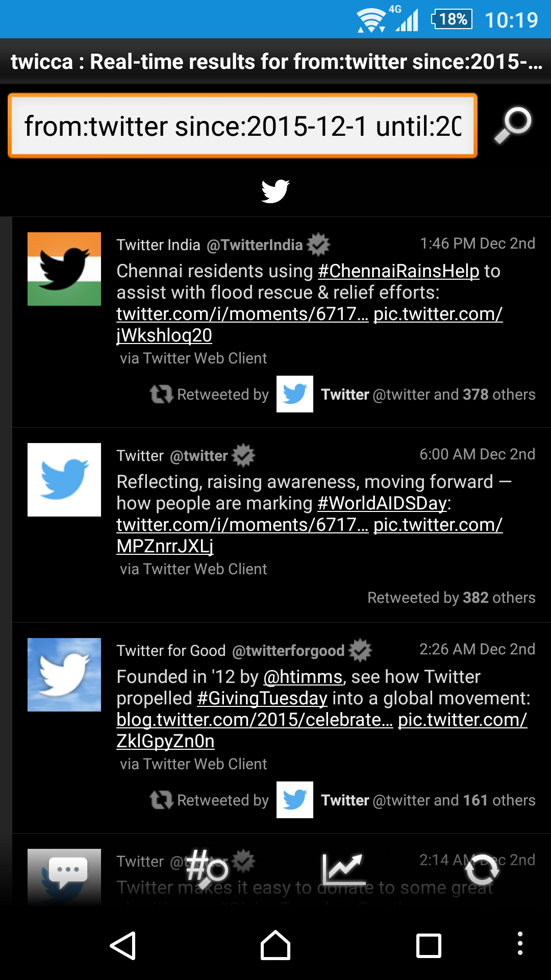Open the @htimms mention link
The height and width of the screenshot is (980, 551).
tap(303, 677)
